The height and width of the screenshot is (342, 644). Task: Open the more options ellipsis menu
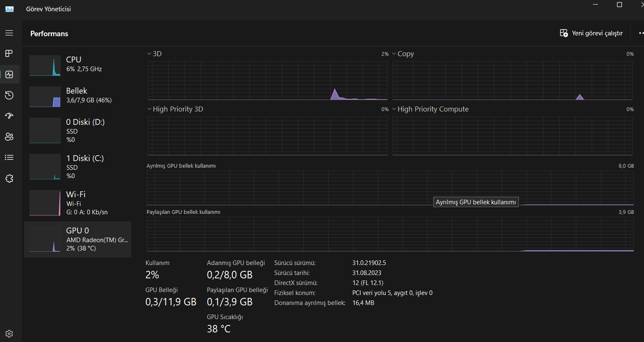coord(641,33)
